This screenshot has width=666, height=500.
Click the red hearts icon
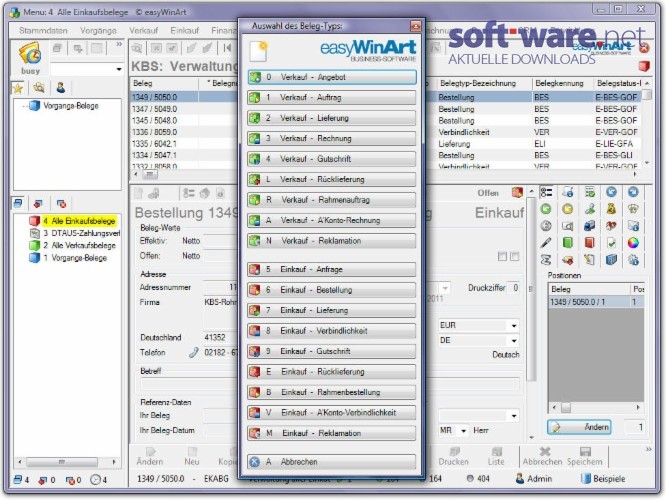611,226
